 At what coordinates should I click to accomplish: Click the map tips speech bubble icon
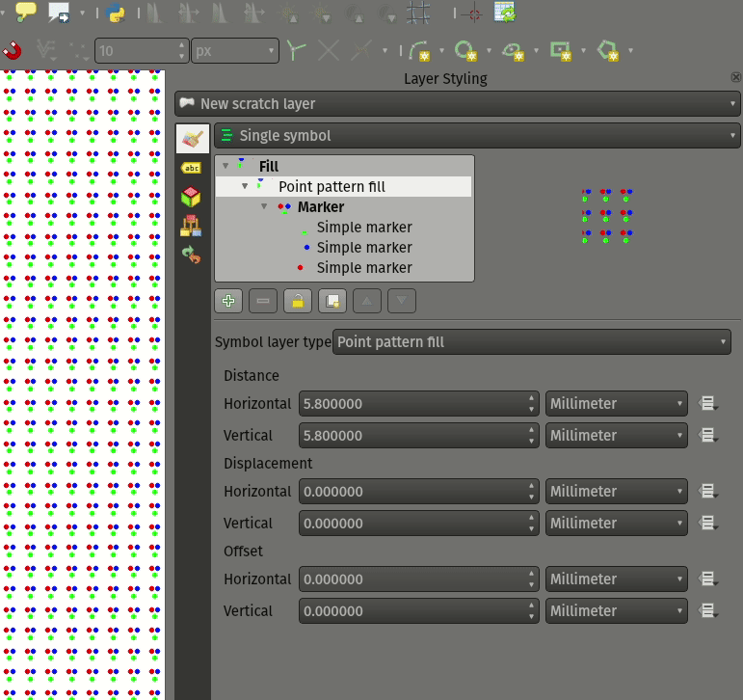25,13
